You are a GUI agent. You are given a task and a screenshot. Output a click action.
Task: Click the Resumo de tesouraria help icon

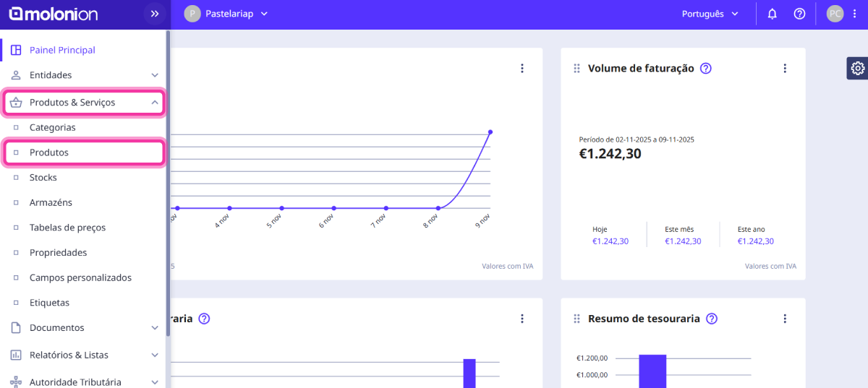(x=712, y=319)
